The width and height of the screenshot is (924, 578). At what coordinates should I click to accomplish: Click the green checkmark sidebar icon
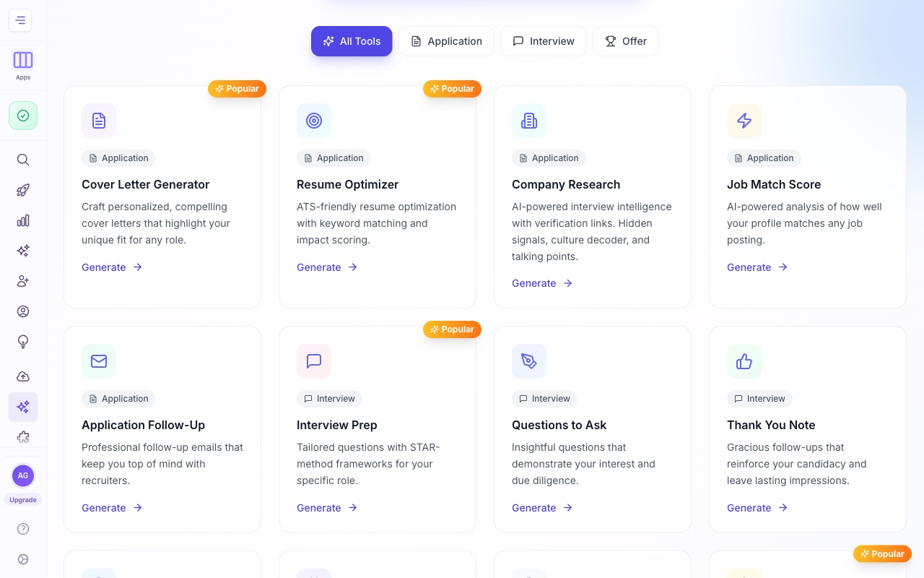(x=23, y=116)
